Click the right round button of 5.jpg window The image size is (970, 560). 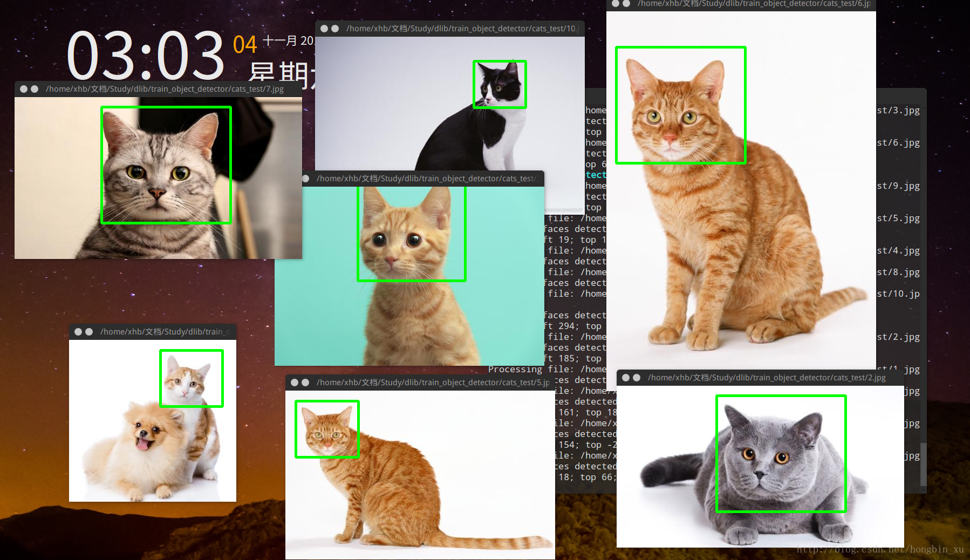coord(305,383)
